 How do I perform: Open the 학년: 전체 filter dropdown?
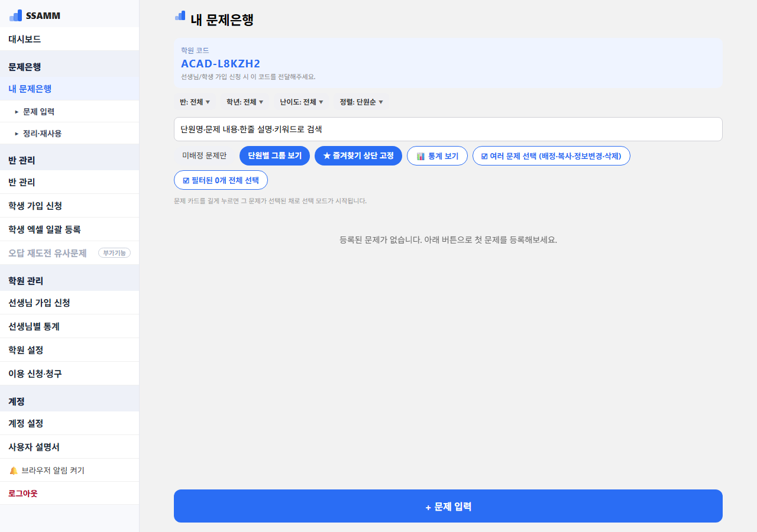(244, 102)
